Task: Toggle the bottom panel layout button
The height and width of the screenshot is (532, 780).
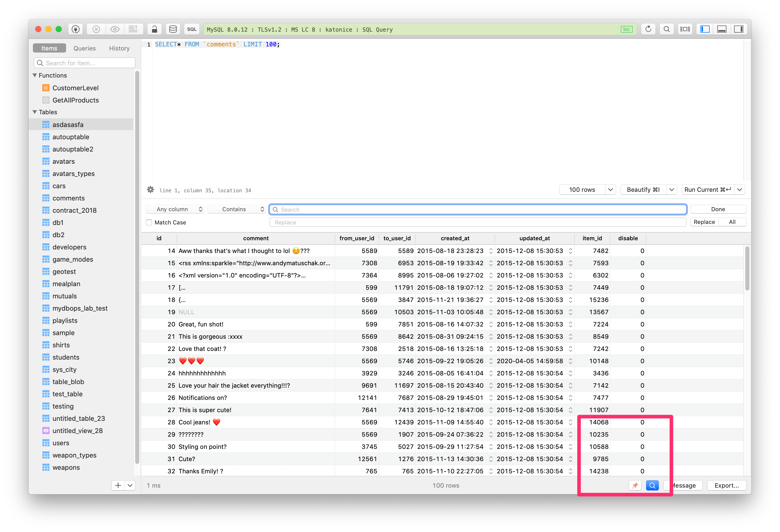Action: click(722, 29)
